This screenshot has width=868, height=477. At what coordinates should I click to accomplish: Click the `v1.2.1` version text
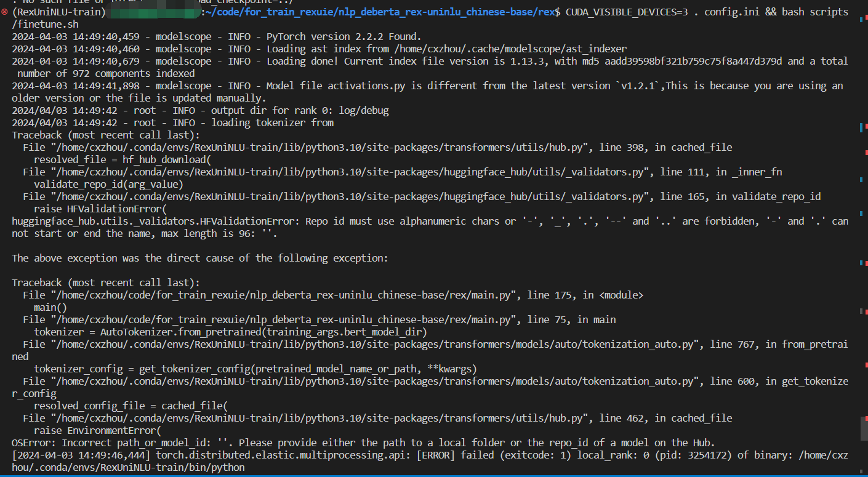638,86
